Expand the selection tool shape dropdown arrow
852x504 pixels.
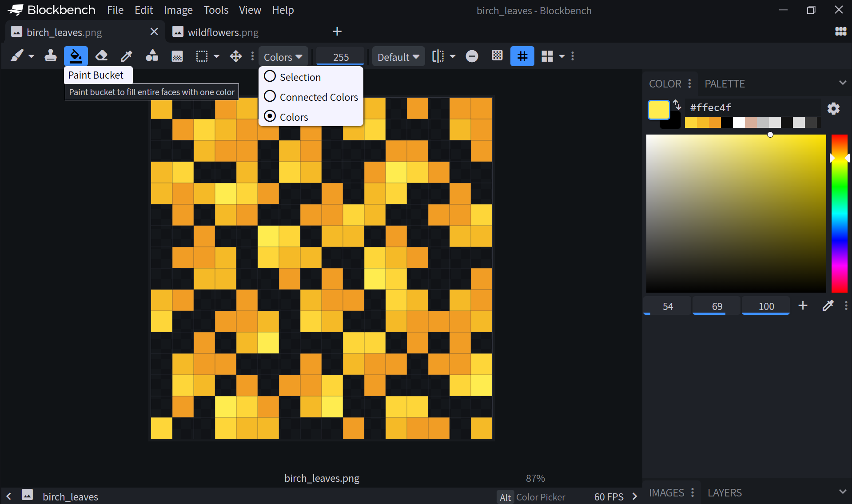(217, 56)
